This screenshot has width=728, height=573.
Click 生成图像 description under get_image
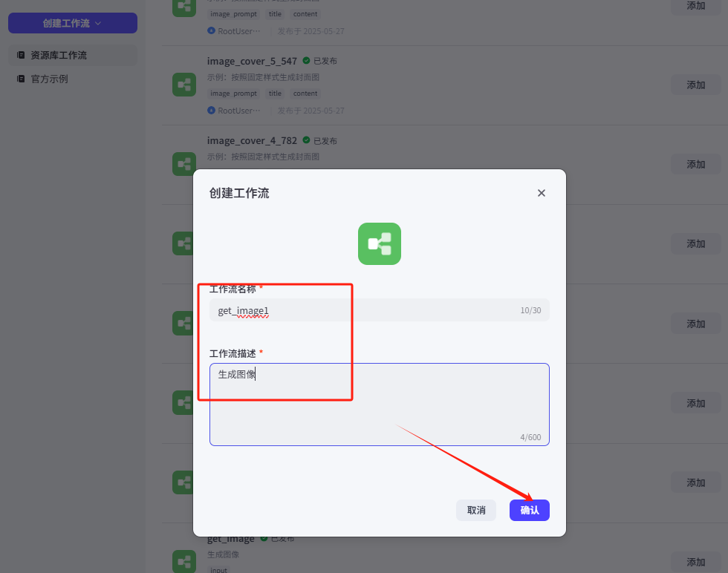224,554
